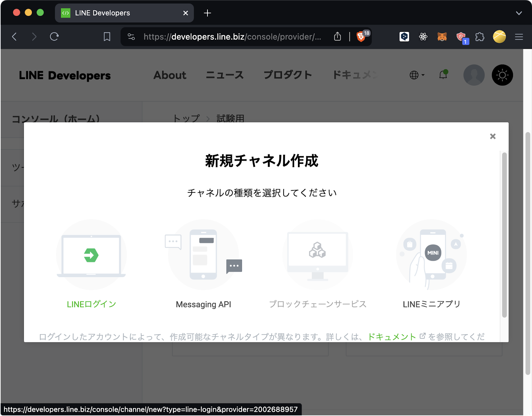Open the ニュース menu item
Image resolution: width=532 pixels, height=416 pixels.
pyautogui.click(x=225, y=75)
